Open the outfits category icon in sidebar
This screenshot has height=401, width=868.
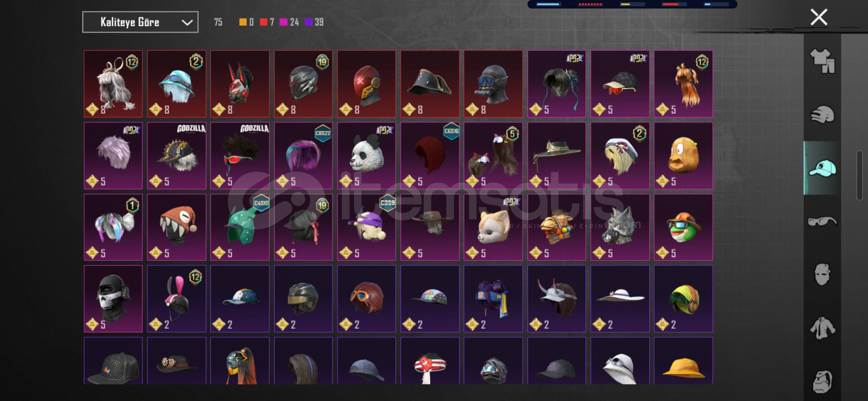[822, 61]
